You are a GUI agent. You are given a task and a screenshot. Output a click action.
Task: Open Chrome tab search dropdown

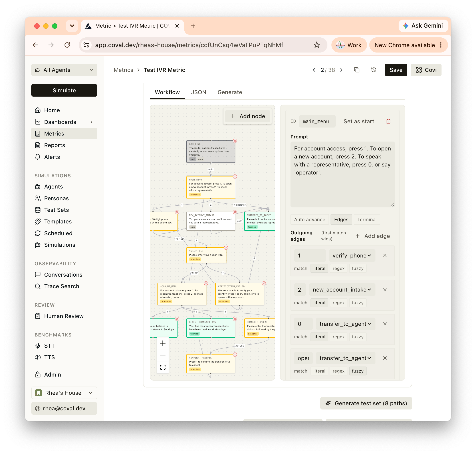[72, 26]
